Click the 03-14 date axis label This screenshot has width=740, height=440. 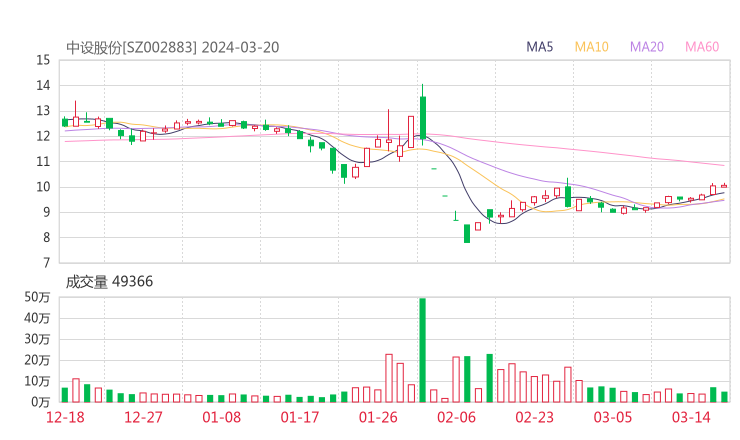(691, 417)
